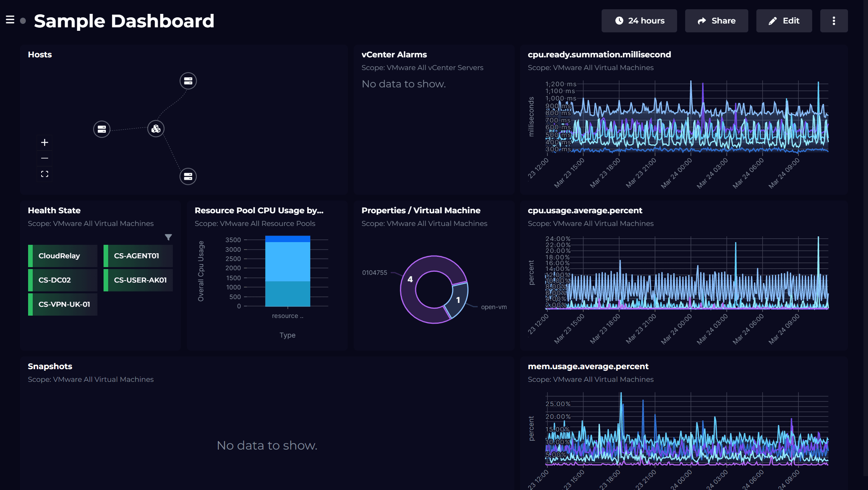Click the Health State widget title
868x490 pixels.
click(x=54, y=211)
